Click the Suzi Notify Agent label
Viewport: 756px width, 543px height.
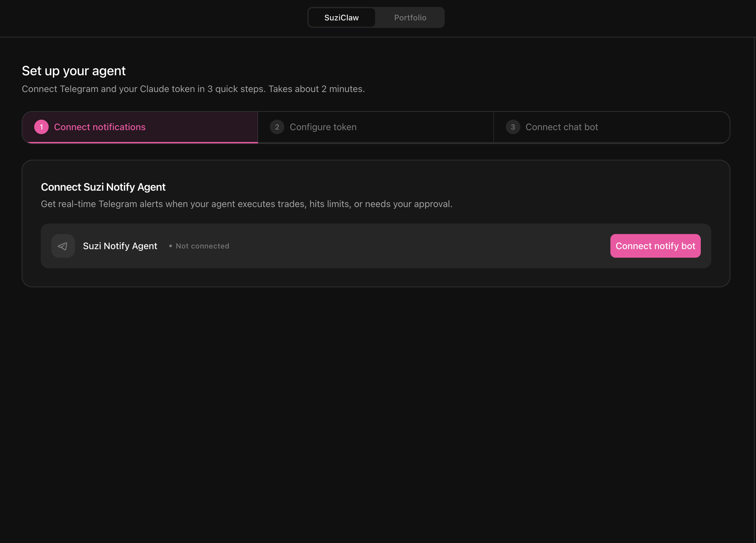tap(120, 246)
